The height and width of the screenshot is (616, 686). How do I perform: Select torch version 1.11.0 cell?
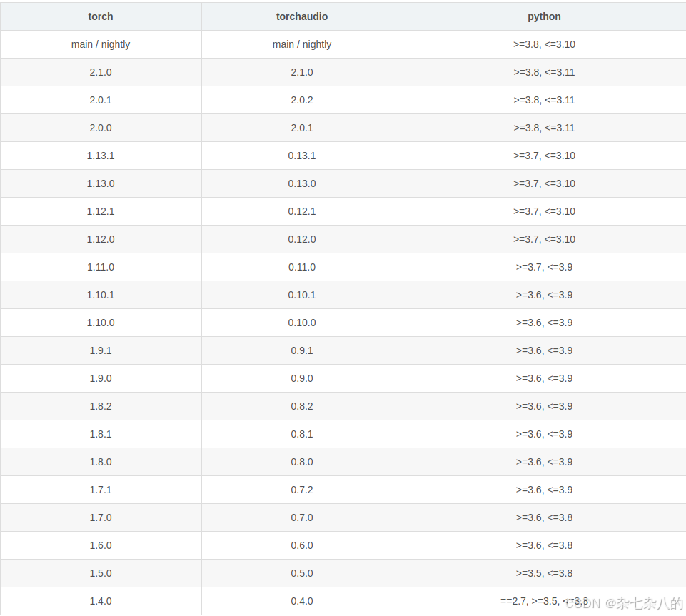coord(101,267)
